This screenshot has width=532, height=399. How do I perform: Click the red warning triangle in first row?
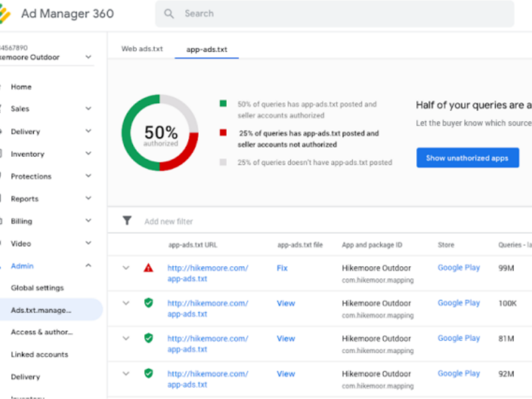[x=148, y=267]
